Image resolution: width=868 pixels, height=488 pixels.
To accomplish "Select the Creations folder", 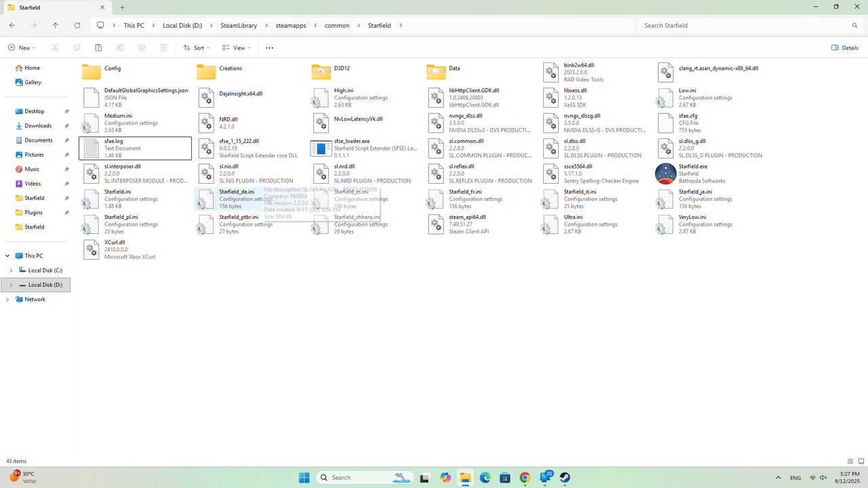I will [x=219, y=71].
